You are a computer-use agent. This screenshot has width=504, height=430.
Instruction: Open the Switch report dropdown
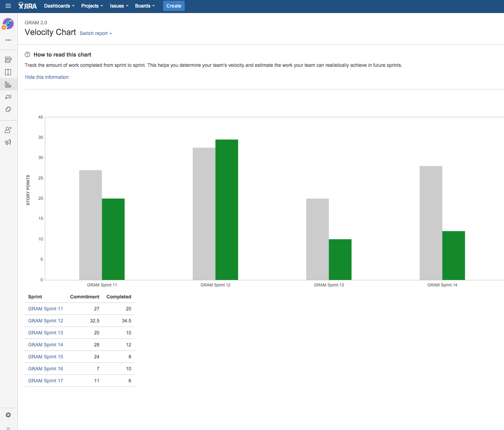pyautogui.click(x=96, y=33)
